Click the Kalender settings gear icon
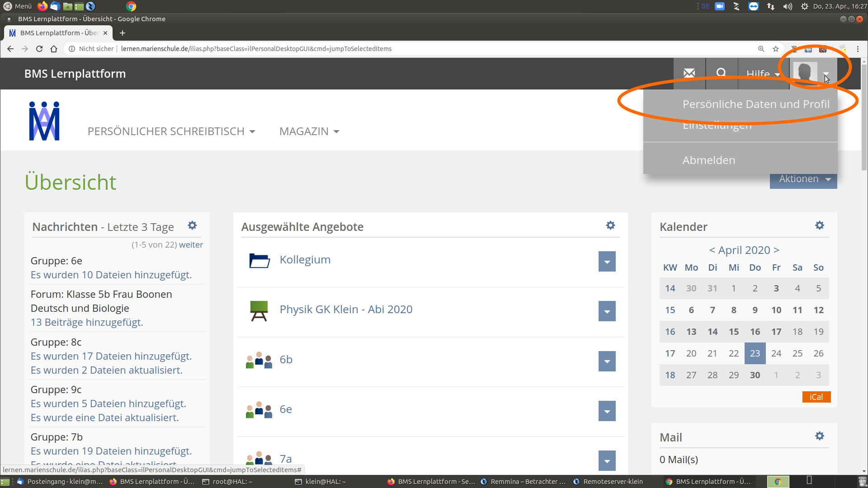 pos(819,225)
